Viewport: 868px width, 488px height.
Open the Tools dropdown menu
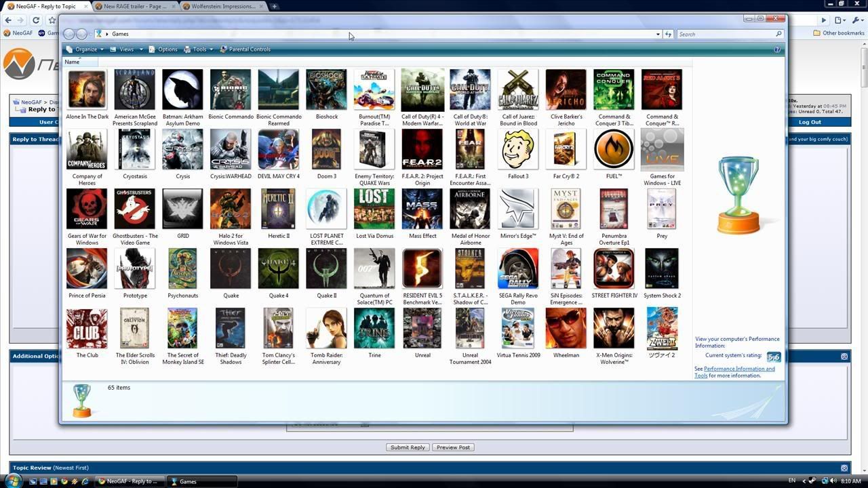pos(199,49)
